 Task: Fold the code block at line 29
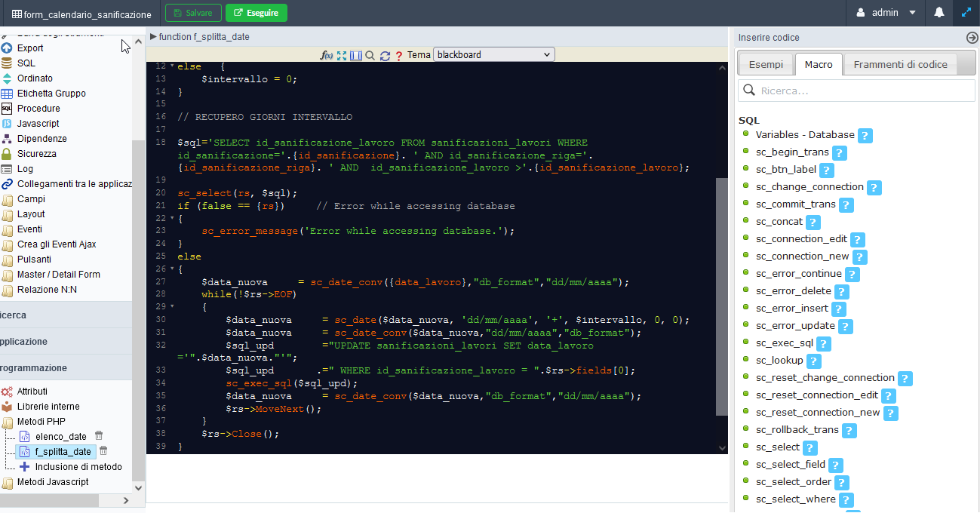(172, 307)
